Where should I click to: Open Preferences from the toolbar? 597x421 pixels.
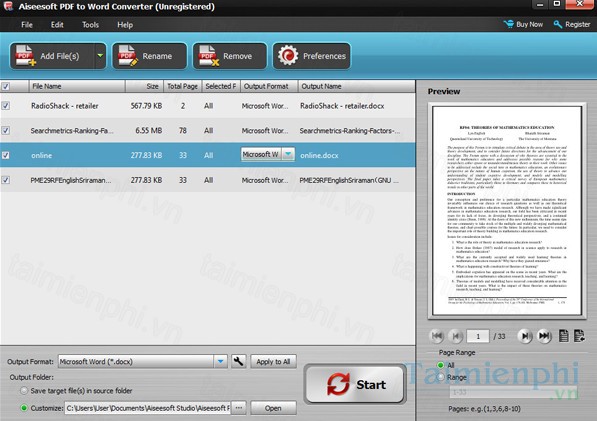point(311,56)
